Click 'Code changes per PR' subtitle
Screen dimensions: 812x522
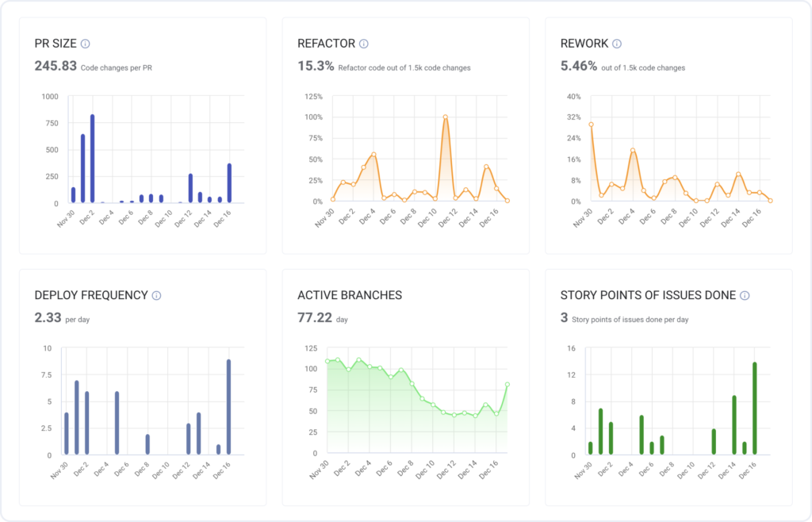point(117,68)
